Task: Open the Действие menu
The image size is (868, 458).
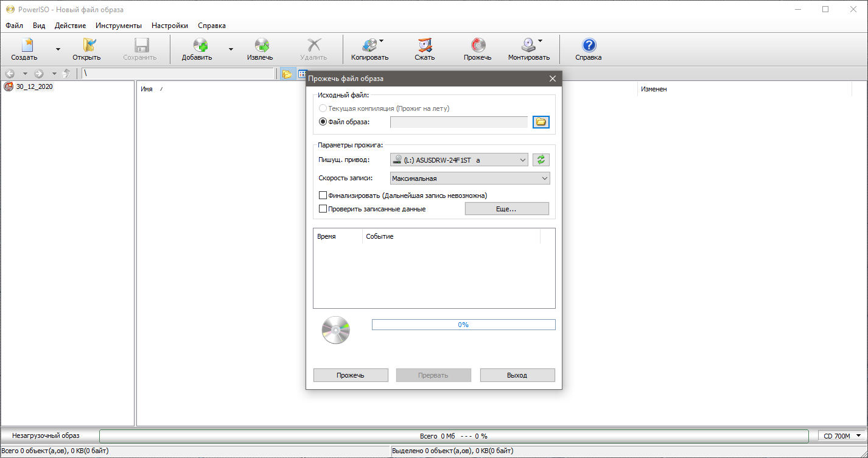Action: point(70,26)
